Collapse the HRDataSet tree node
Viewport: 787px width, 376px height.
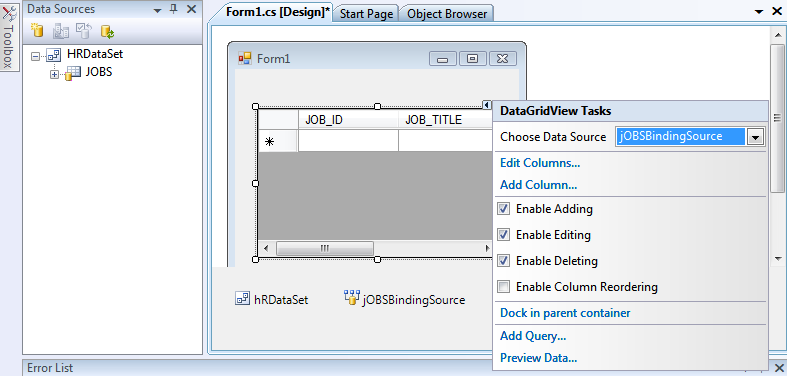35,57
